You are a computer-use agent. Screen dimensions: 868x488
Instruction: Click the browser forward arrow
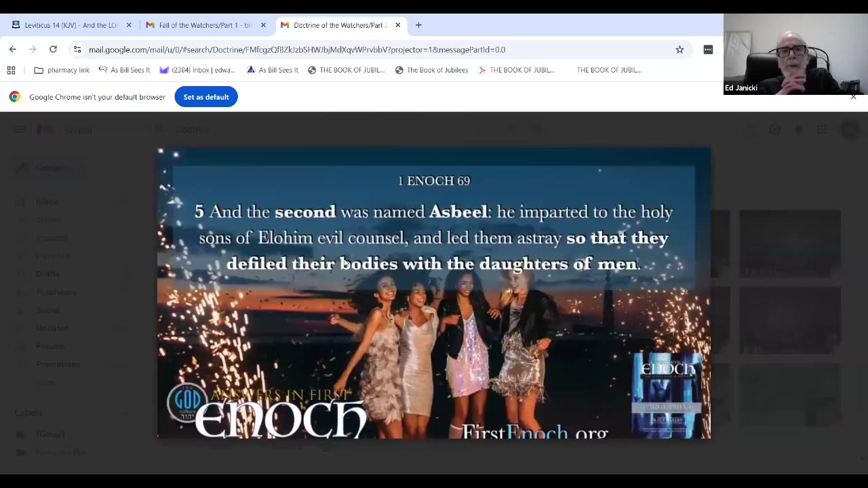(x=33, y=49)
